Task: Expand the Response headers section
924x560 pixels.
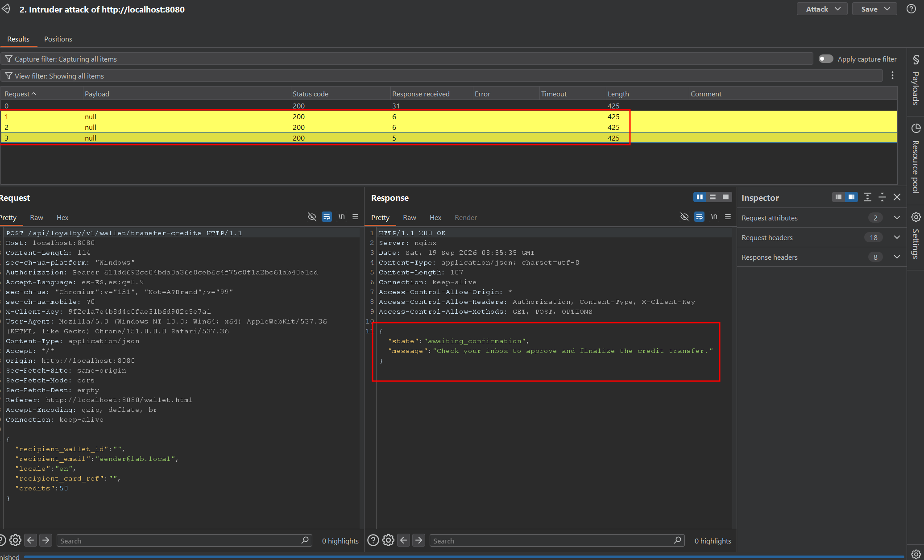Action: click(x=821, y=257)
